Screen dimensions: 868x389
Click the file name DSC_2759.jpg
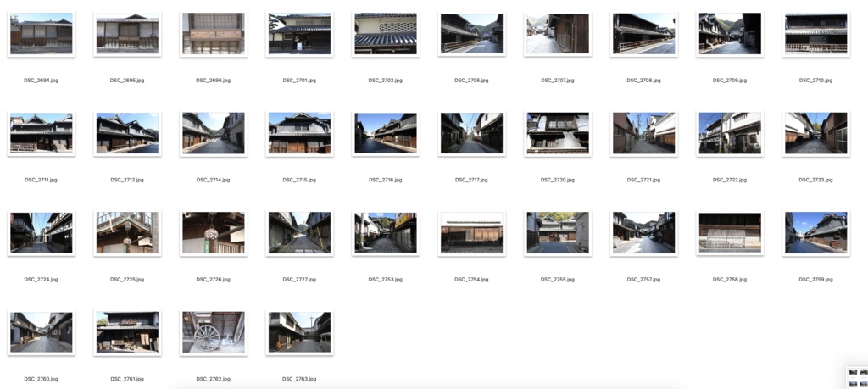[x=816, y=280]
